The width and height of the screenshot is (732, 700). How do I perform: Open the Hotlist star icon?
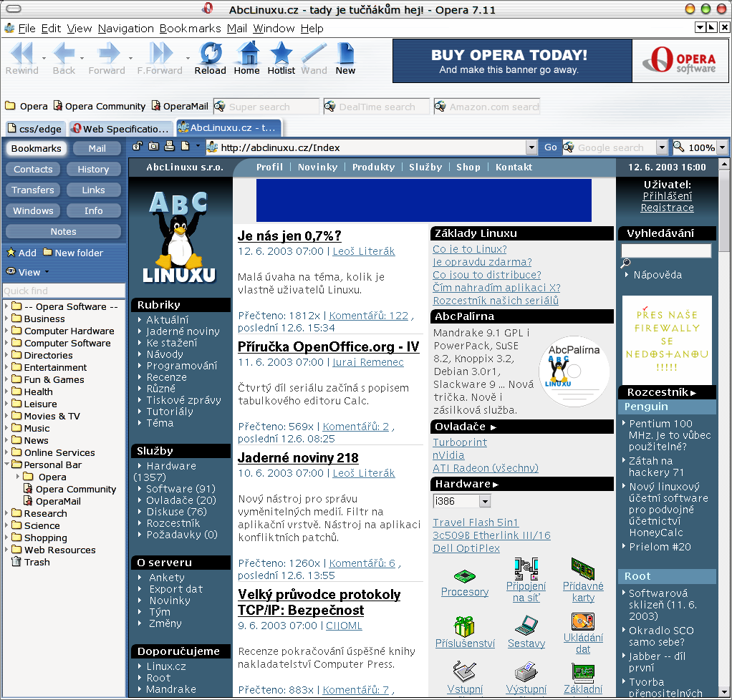point(281,52)
